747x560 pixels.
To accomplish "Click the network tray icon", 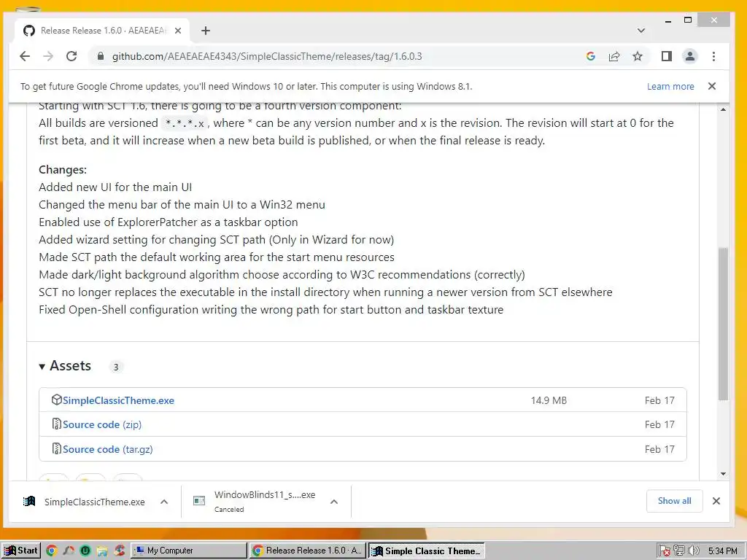I will 679,551.
